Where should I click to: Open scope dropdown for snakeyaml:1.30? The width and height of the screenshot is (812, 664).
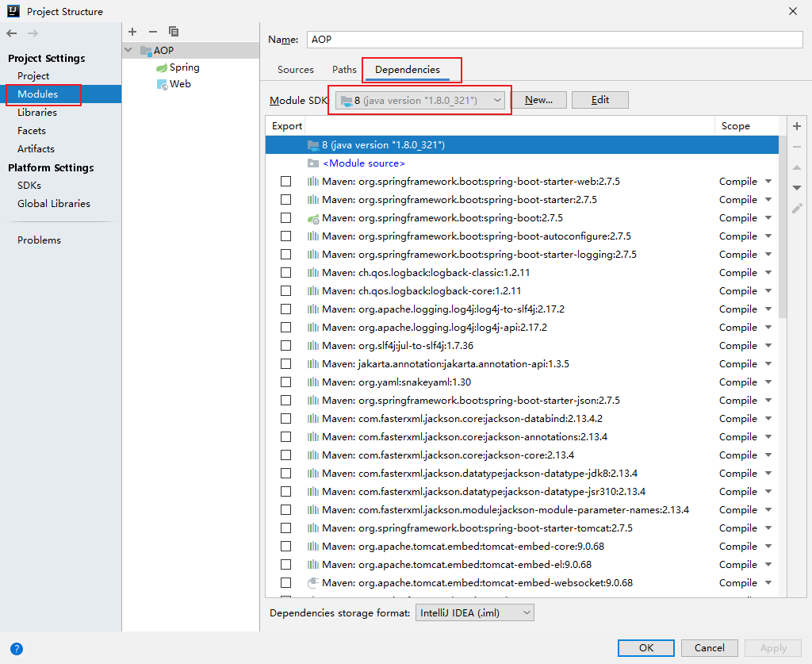768,382
